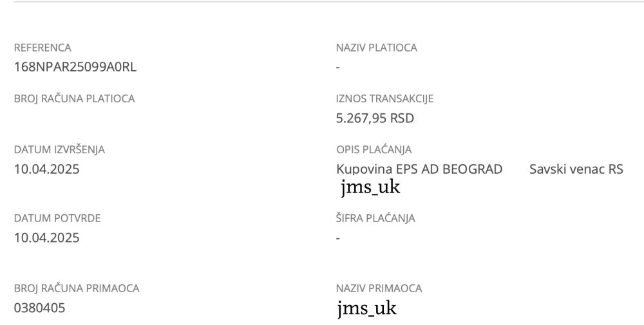644x325 pixels.
Task: Click the Savski venac RS text
Action: [576, 169]
